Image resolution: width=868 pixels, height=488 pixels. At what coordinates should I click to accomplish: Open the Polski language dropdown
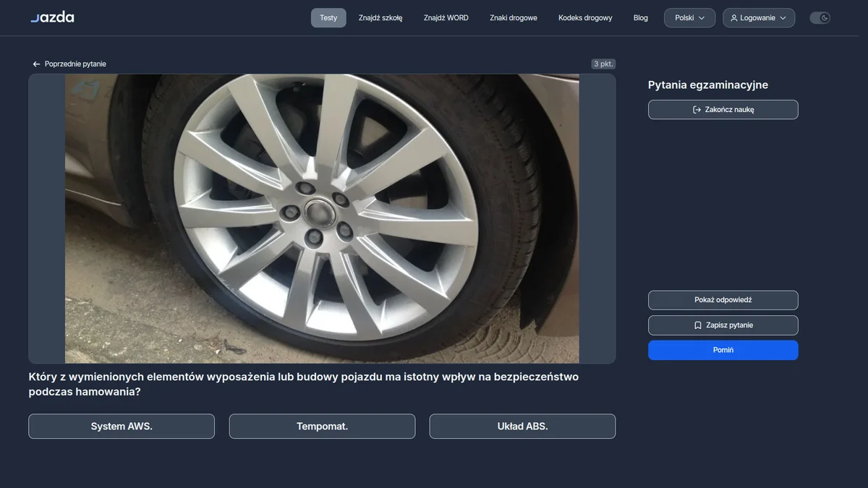(x=689, y=18)
